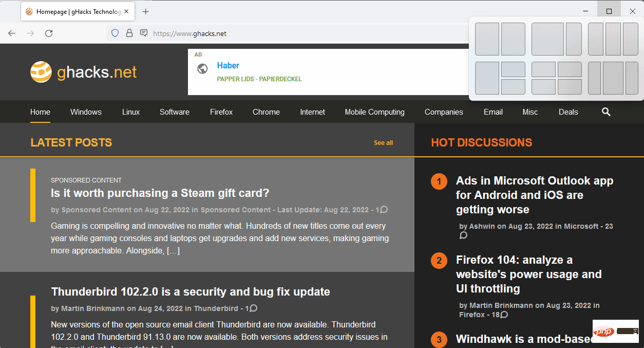Open 'Thunderbird 102.2.0 is a security and bug fix update'
This screenshot has width=644, height=348.
pos(191,292)
